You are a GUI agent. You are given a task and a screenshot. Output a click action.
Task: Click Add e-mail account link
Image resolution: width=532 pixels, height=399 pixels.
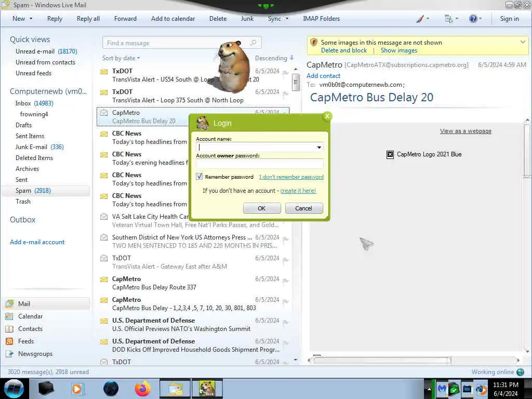37,242
